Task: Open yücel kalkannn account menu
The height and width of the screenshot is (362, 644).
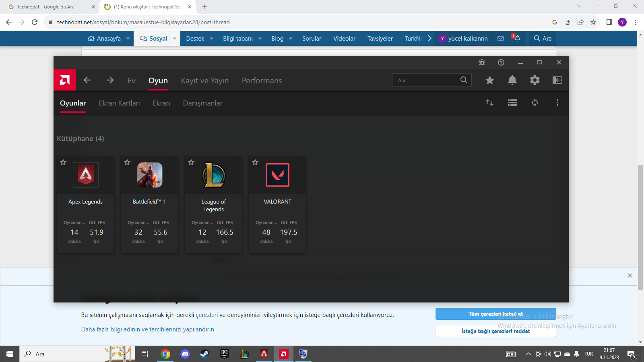Action: [x=463, y=38]
